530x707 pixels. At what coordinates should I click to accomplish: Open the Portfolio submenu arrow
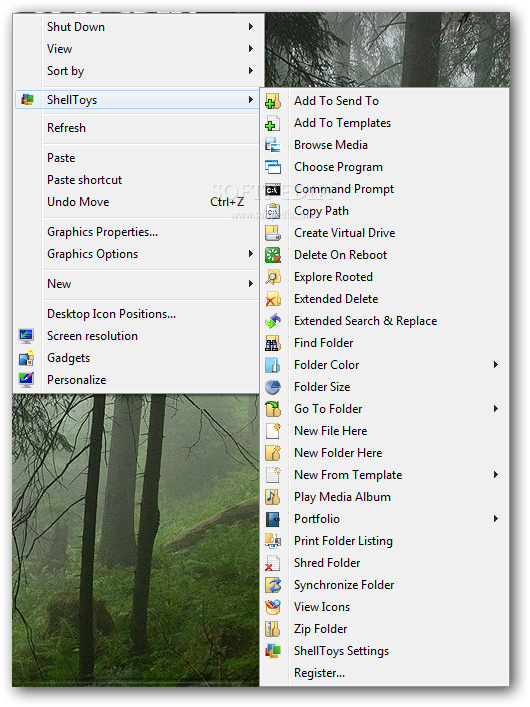(496, 519)
